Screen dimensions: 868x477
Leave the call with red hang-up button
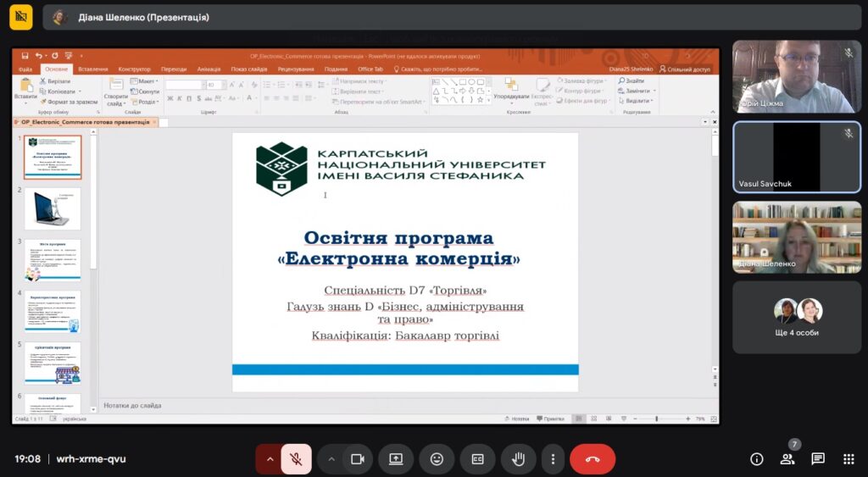(593, 459)
